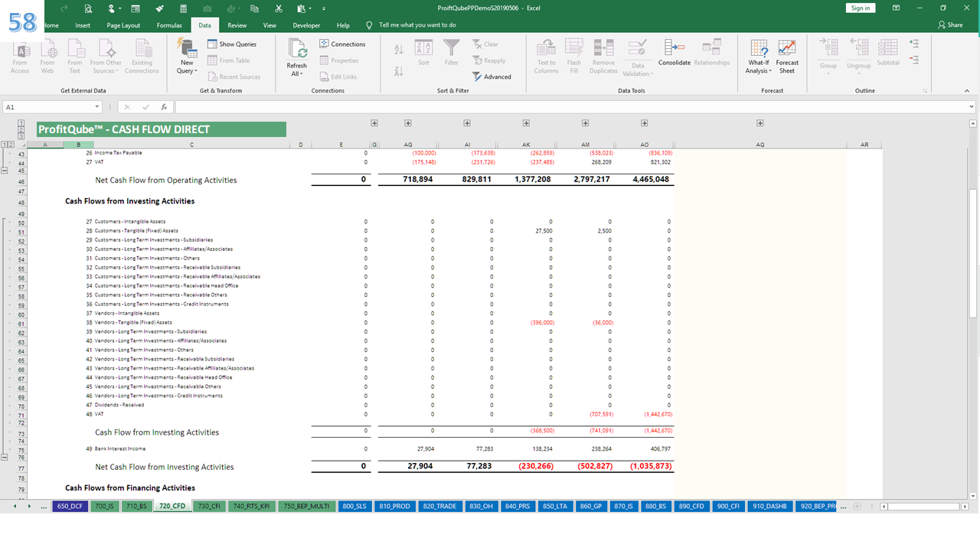Click the Insert Function fx icon
This screenshot has width=980, height=551.
coord(164,107)
